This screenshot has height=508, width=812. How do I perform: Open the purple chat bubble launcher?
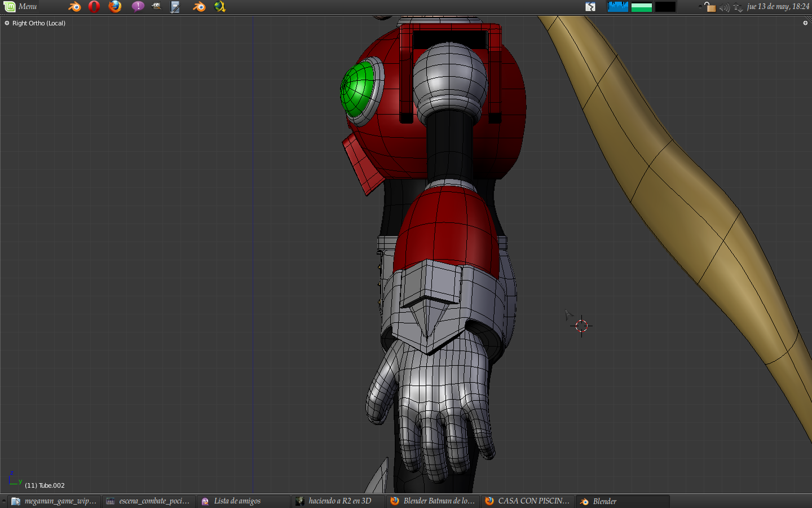[138, 7]
